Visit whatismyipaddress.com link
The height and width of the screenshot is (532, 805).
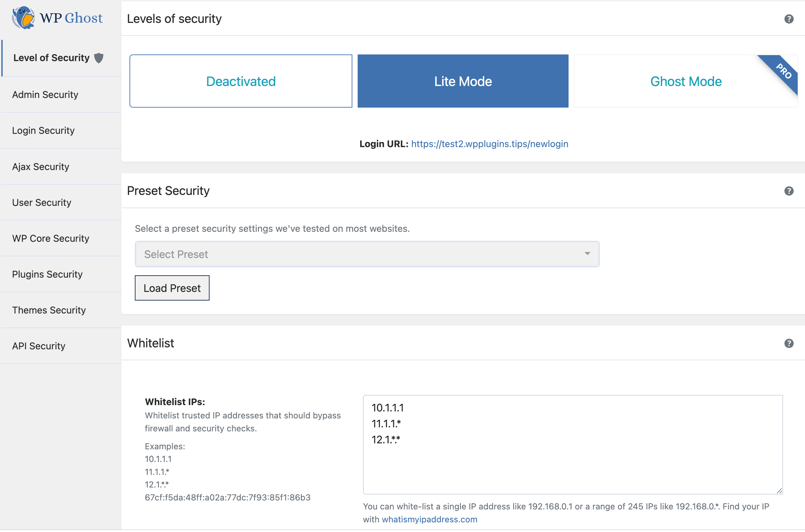tap(429, 519)
